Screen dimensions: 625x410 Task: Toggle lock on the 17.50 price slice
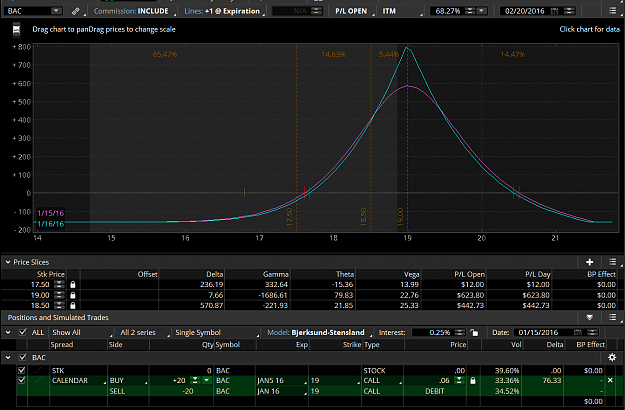(73, 284)
